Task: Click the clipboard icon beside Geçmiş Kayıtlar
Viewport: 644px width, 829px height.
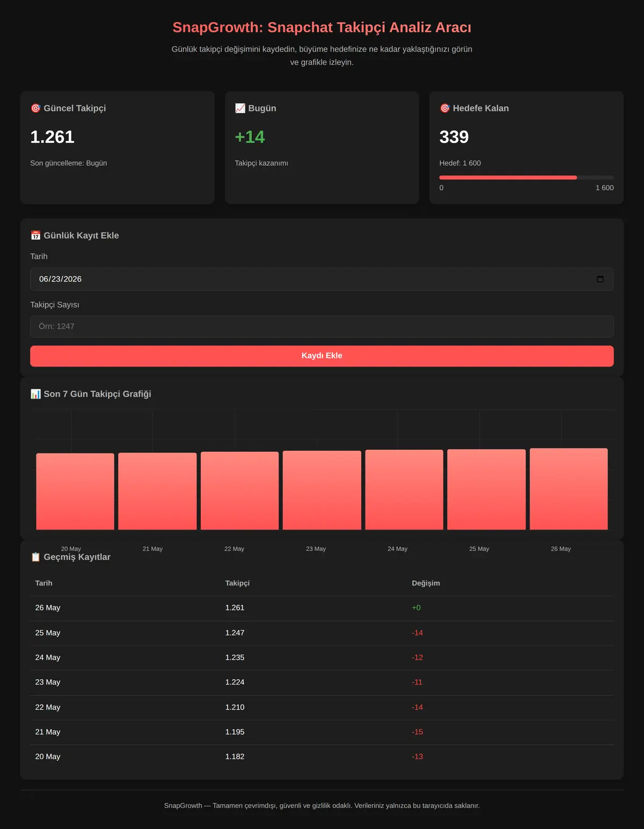Action: coord(35,557)
